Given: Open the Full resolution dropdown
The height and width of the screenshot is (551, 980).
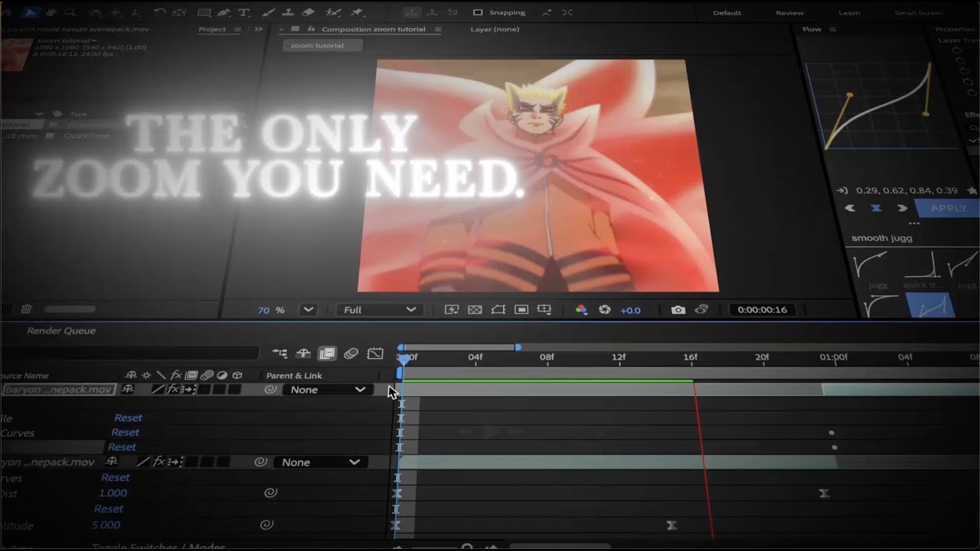Looking at the screenshot, I should click(x=380, y=310).
